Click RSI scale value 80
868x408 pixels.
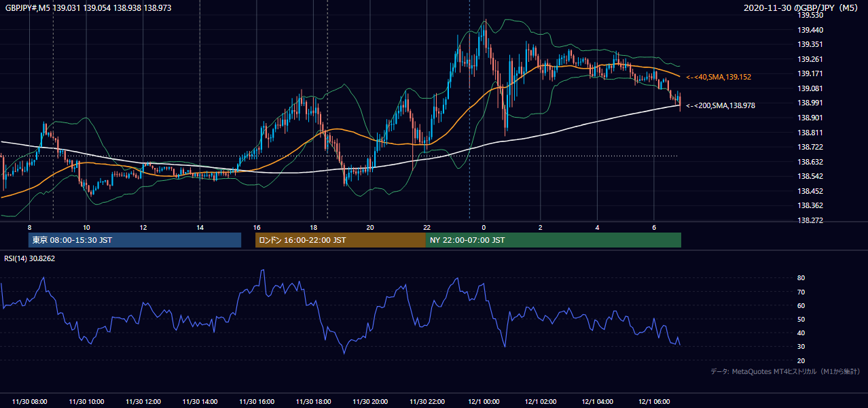[801, 278]
